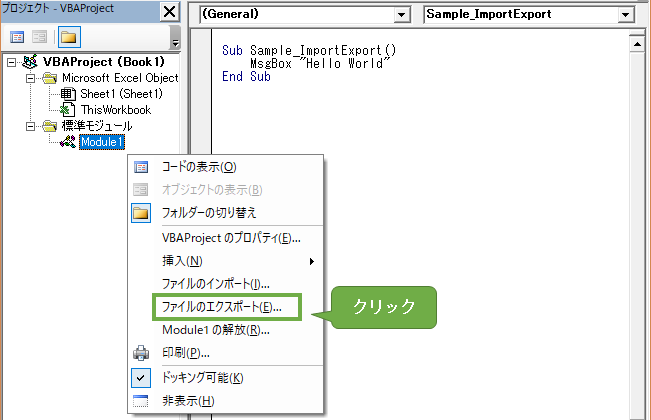651x420 pixels.
Task: Click hide window icon beside 非表示(H)
Action: [141, 401]
